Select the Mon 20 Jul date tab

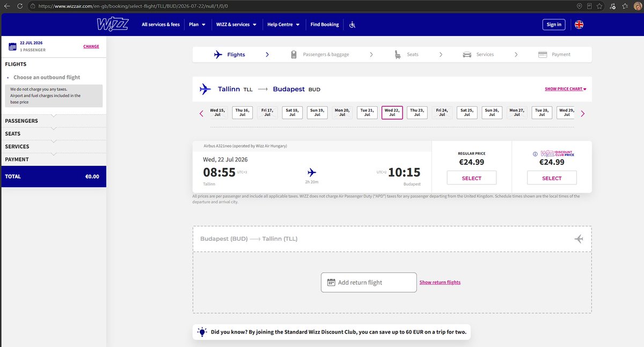coord(342,113)
